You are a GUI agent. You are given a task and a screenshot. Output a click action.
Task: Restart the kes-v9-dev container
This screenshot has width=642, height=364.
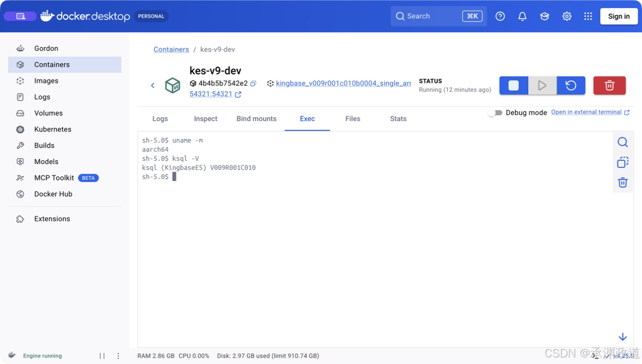pos(571,85)
